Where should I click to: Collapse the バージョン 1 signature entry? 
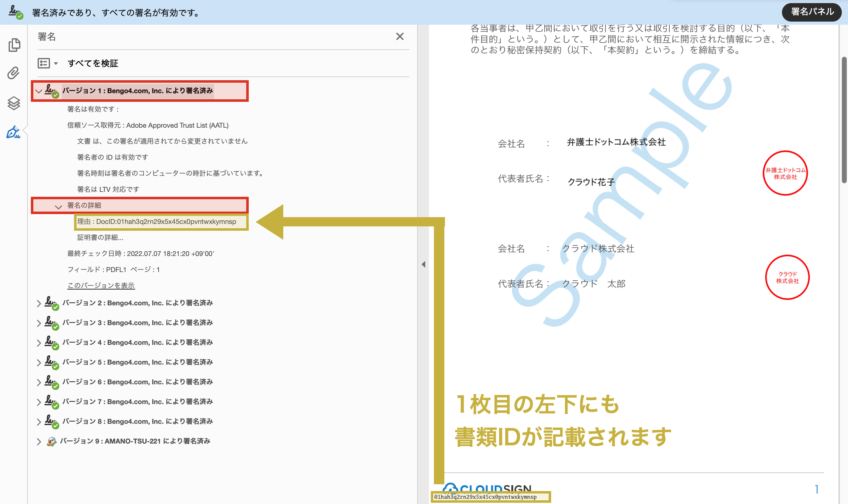39,91
